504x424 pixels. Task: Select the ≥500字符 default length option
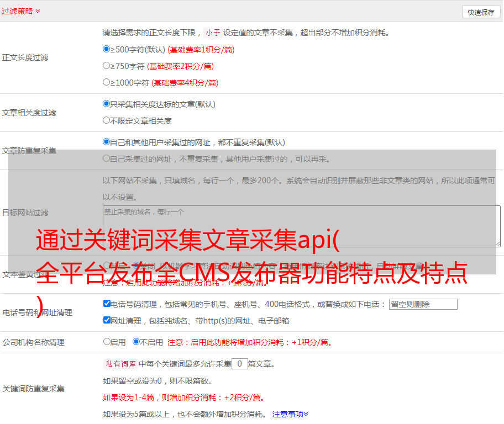coord(107,49)
